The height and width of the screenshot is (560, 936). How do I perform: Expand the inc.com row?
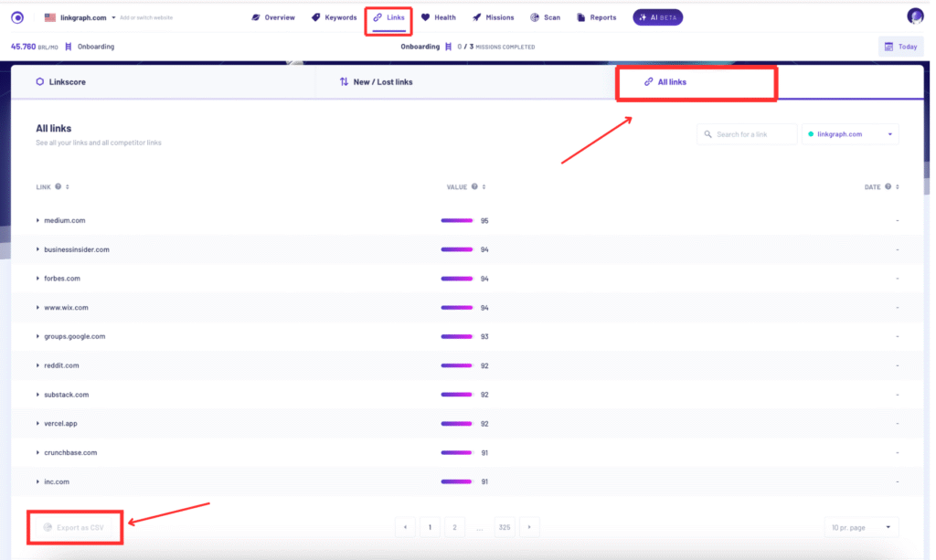point(37,481)
